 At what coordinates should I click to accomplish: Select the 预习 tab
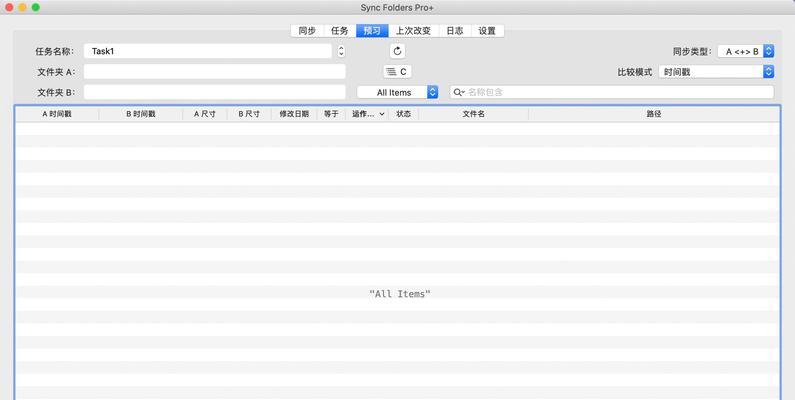(372, 31)
